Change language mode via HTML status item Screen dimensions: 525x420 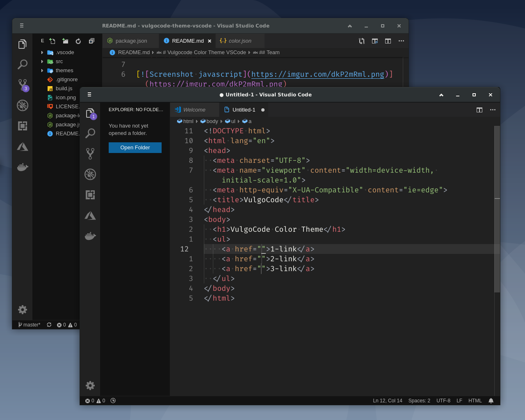[475, 401]
